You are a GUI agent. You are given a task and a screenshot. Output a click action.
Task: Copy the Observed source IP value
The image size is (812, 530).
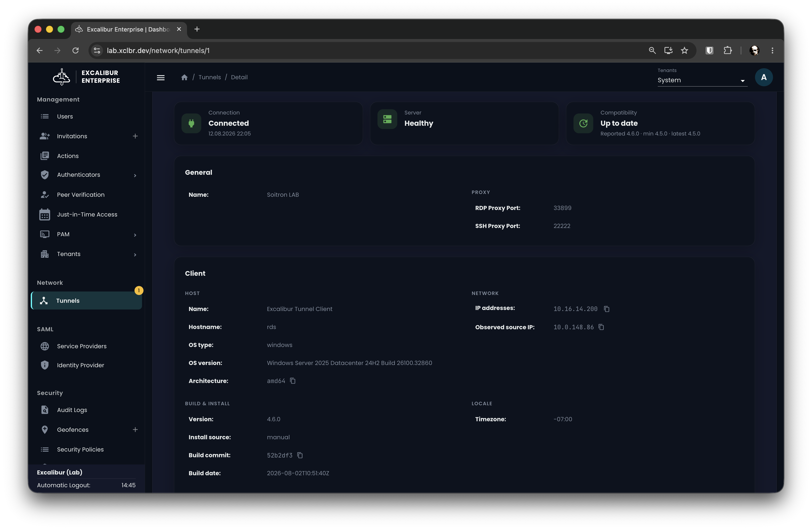(601, 327)
